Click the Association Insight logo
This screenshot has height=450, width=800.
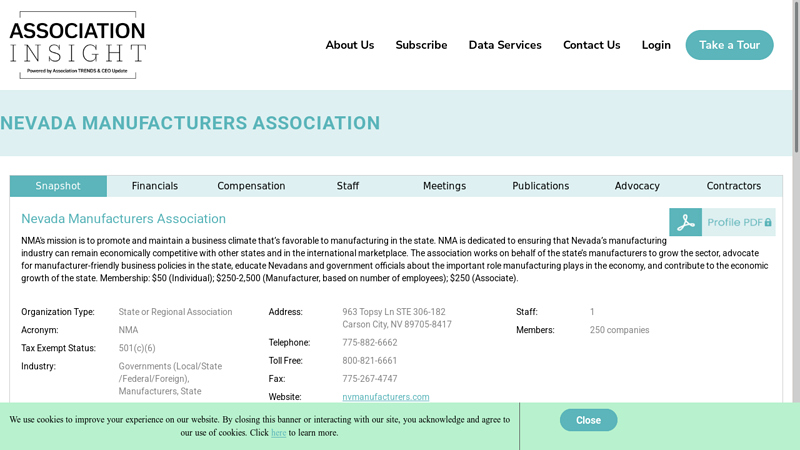(x=78, y=45)
